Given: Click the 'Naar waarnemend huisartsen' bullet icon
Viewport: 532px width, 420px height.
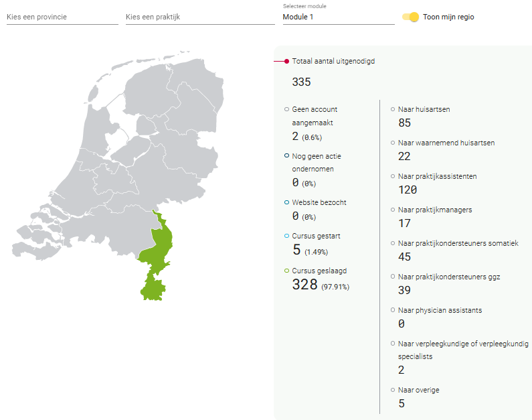Looking at the screenshot, I should 393,143.
